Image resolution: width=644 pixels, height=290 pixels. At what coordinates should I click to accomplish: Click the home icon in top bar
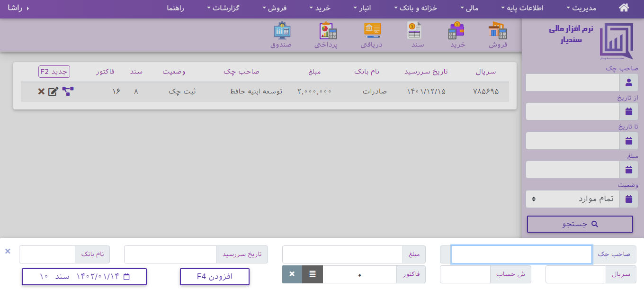pos(624,8)
